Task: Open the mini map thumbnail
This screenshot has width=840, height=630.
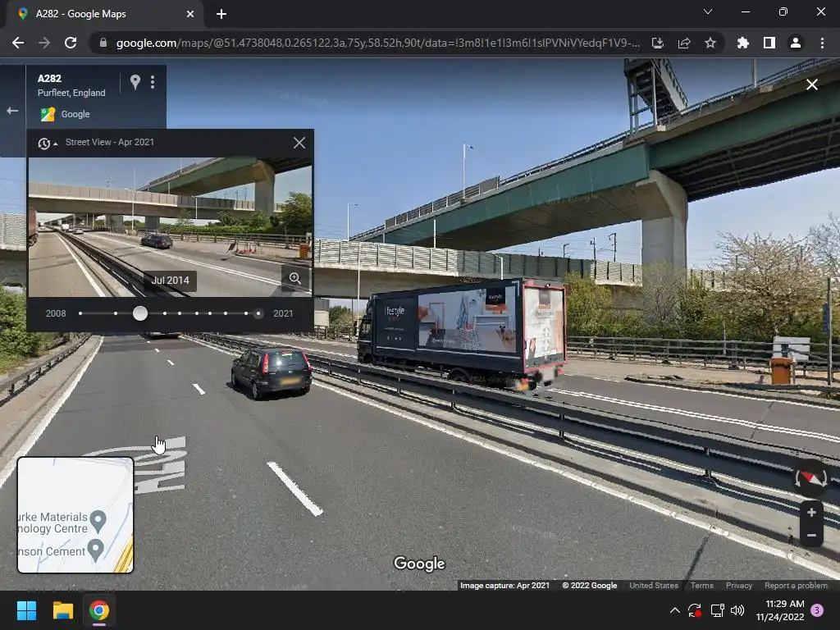Action: click(75, 515)
